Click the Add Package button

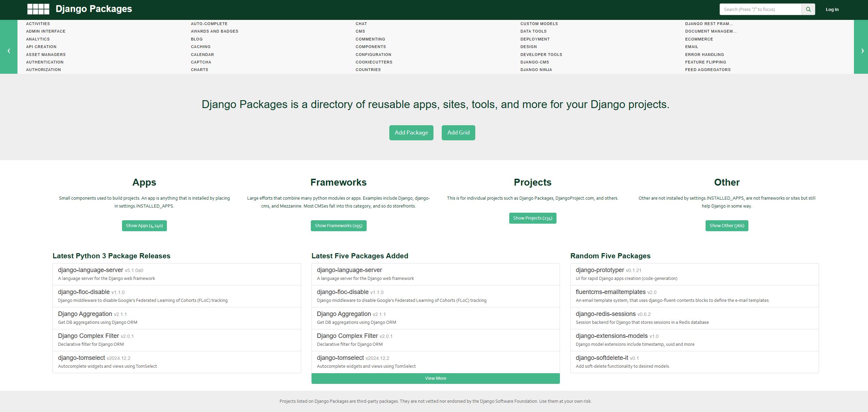pyautogui.click(x=411, y=133)
